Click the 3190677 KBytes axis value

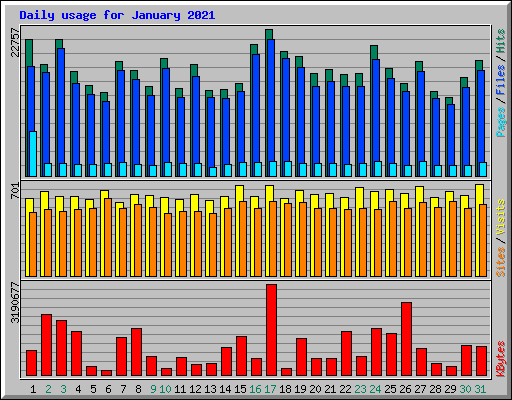pyautogui.click(x=15, y=303)
